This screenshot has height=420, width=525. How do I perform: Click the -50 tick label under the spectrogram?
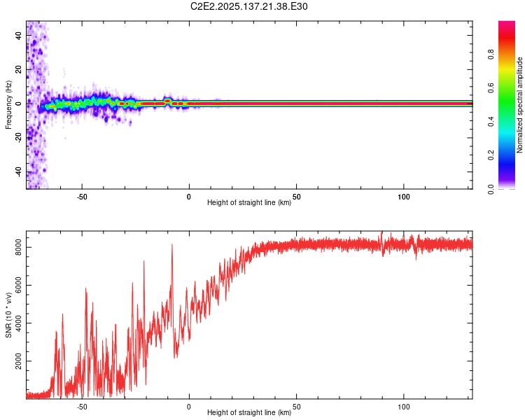[82, 197]
